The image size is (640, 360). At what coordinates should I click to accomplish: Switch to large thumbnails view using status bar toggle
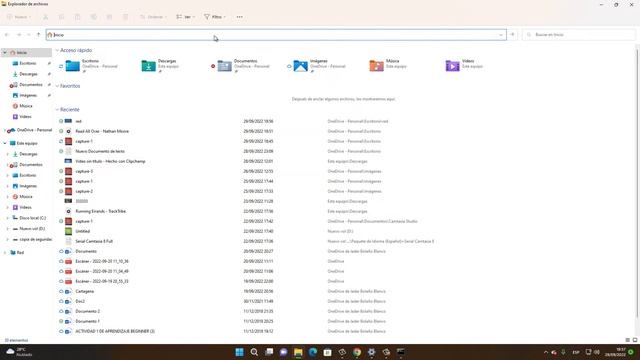pyautogui.click(x=635, y=340)
